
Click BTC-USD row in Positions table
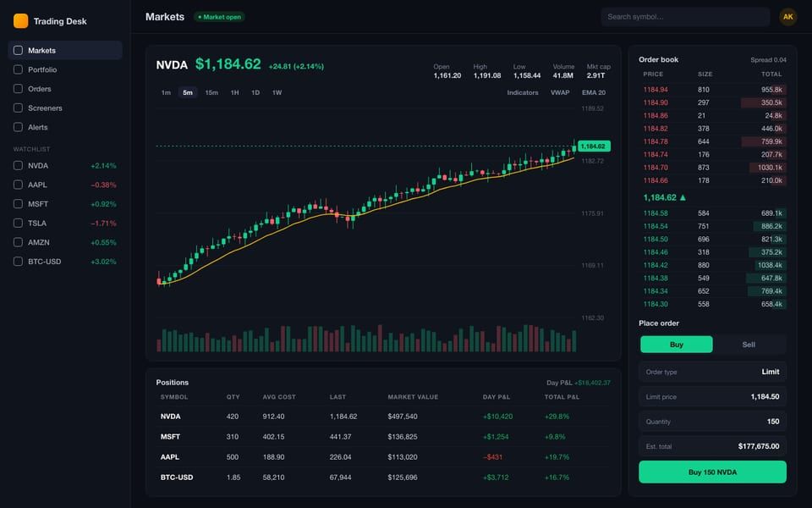click(x=383, y=477)
